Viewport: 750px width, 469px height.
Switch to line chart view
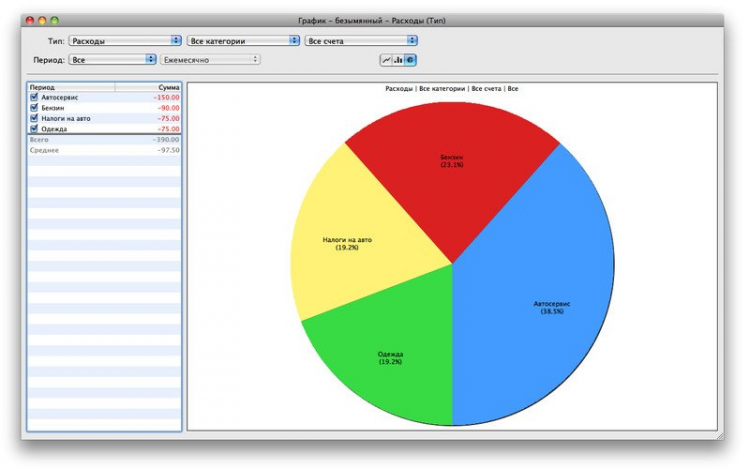[386, 60]
